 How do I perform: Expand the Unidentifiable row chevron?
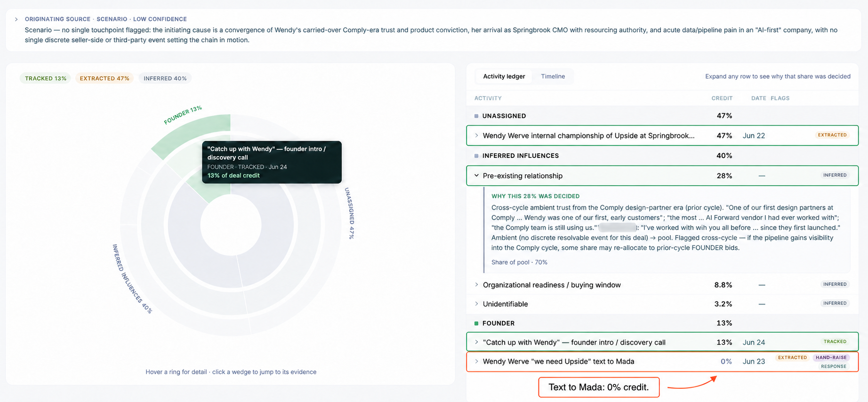pyautogui.click(x=476, y=304)
